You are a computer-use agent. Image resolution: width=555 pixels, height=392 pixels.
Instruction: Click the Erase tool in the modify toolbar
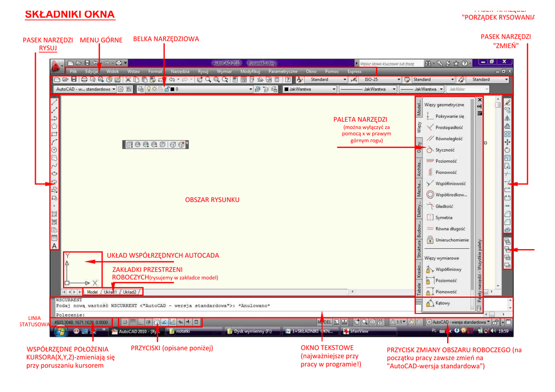pyautogui.click(x=507, y=102)
